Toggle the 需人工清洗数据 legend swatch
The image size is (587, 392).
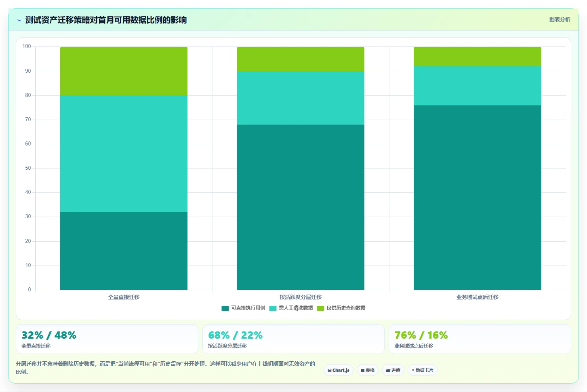[273, 308]
